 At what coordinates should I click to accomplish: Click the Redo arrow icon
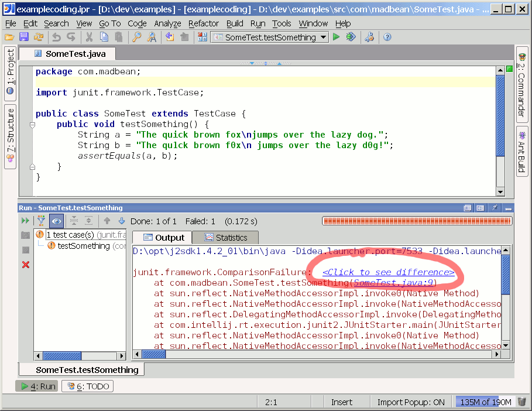pos(71,37)
